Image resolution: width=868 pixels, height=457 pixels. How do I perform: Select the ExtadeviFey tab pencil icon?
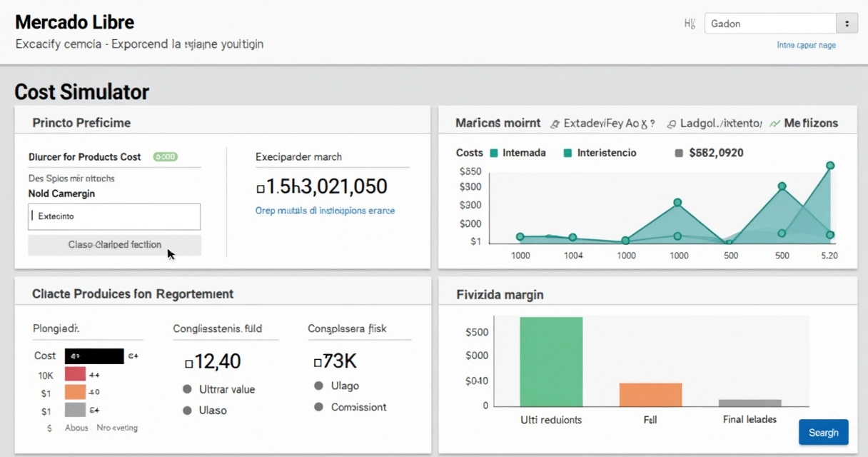click(555, 124)
